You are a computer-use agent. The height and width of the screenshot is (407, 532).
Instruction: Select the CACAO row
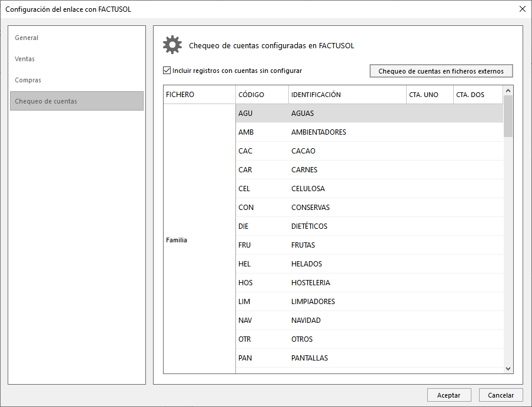click(370, 151)
